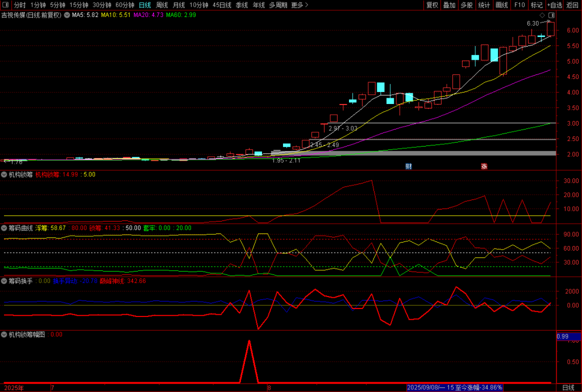The height and width of the screenshot is (392, 582).
Task: Toggle the main chart MA indicator dropdown circle
Action: point(67,15)
